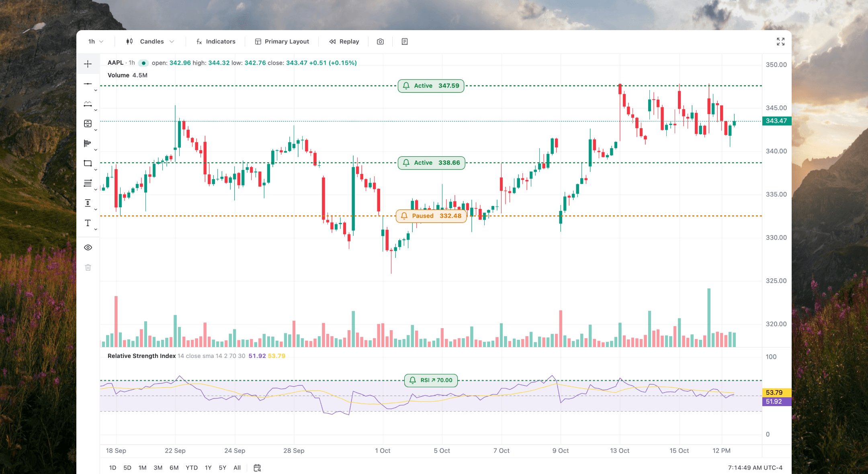
Task: Open the 1h interval dropdown
Action: tap(96, 41)
